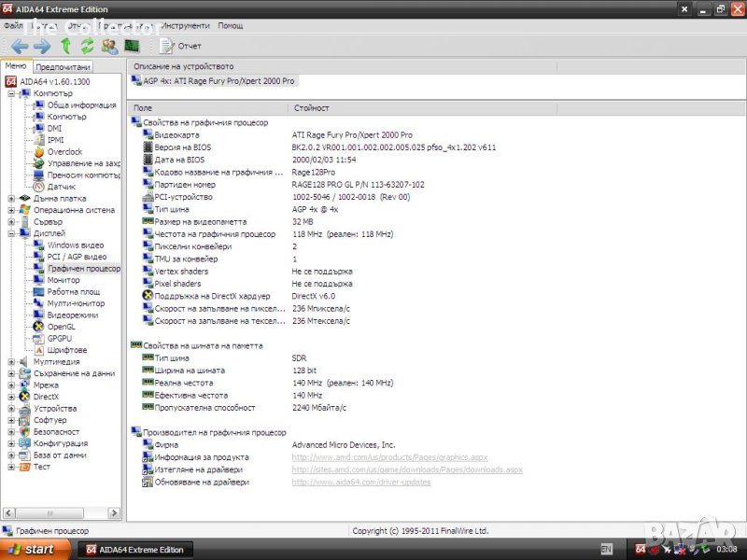Click the green monitor graph toolbar icon
This screenshot has height=560, width=747.
click(132, 46)
